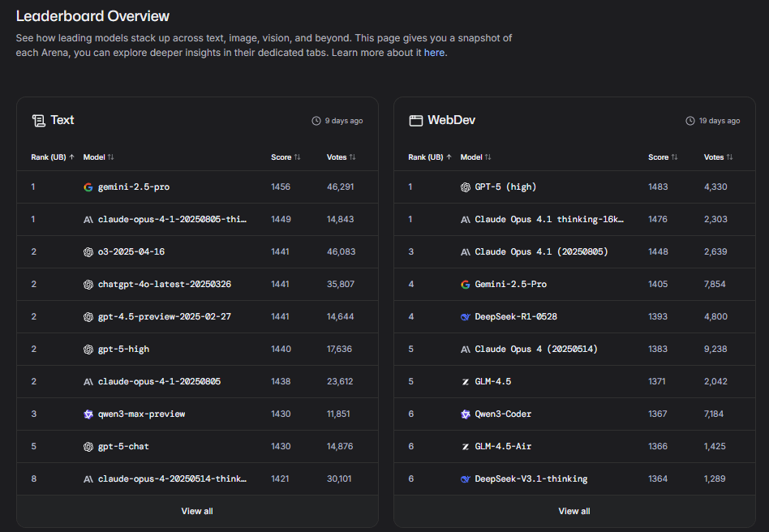Sort Text table by Model column

coord(99,157)
